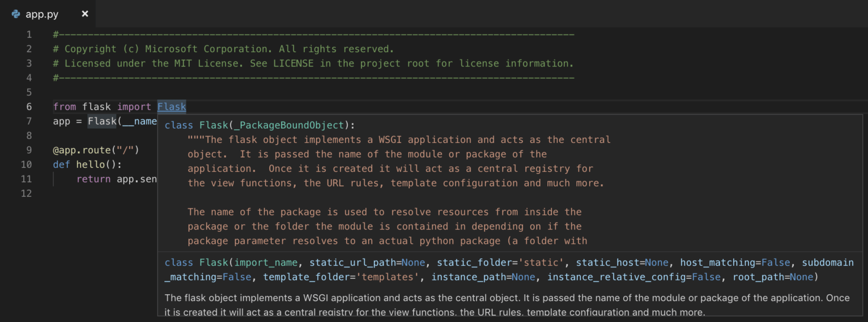Click line number 9 in gutter

click(x=29, y=150)
